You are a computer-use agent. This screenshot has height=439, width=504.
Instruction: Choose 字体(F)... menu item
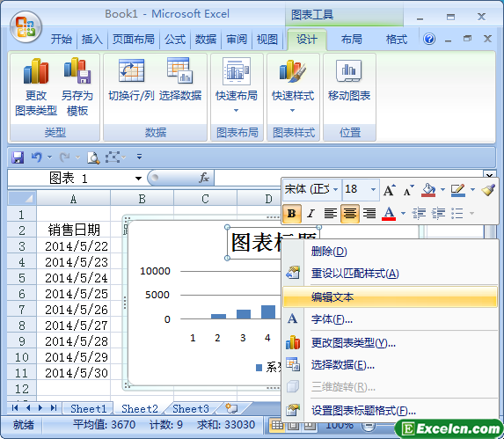(x=390, y=319)
